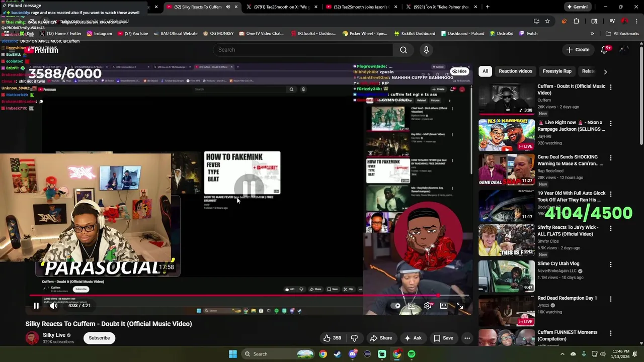Viewport: 644px width, 362px height.
Task: Open Steam from the taskbar
Action: [x=337, y=354]
